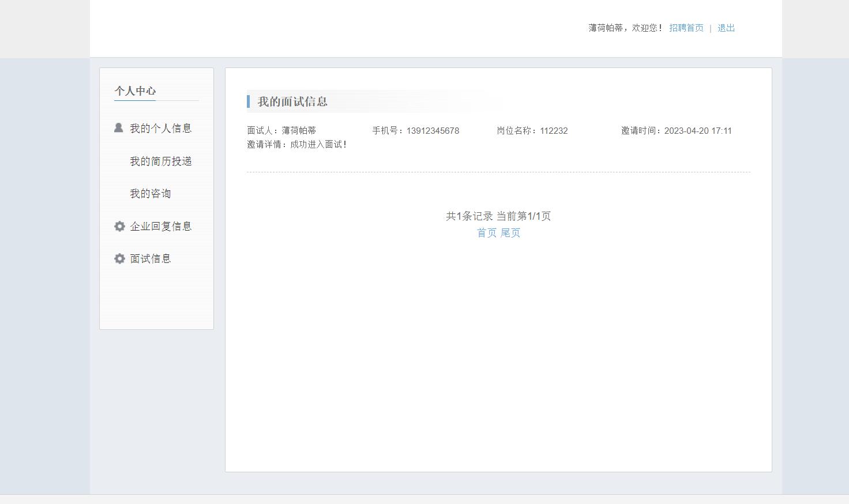849x504 pixels.
Task: Go to 我的咨询 in sidebar
Action: point(150,193)
